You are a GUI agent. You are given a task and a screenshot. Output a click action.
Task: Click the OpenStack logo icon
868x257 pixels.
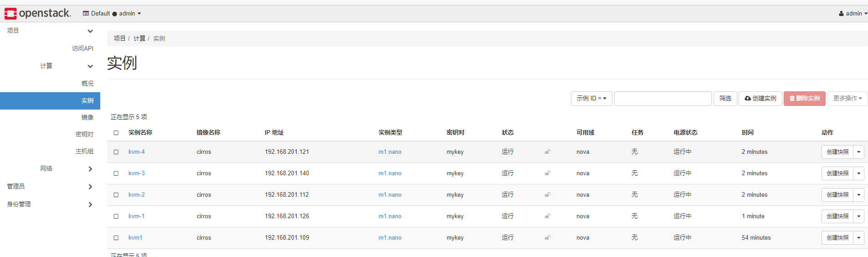(x=10, y=14)
